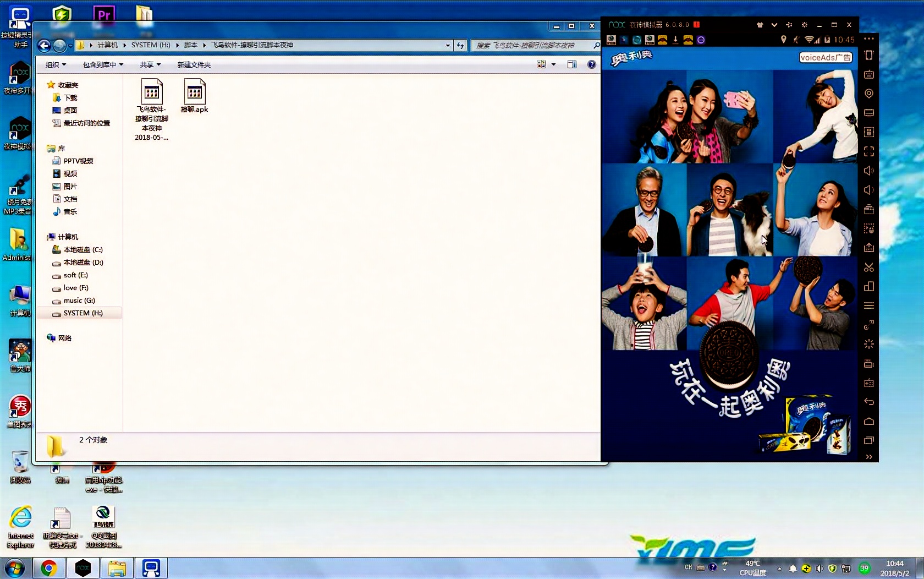
Task: Open Explorer help question mark
Action: tap(592, 64)
